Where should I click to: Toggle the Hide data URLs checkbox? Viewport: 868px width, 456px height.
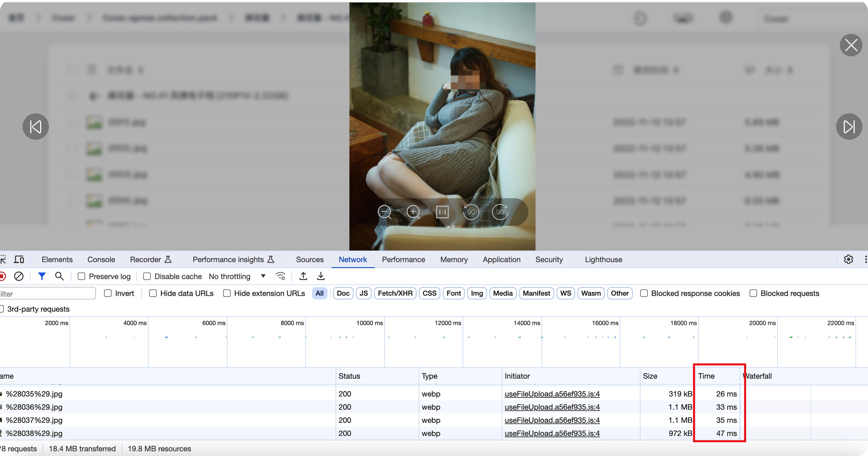coord(153,293)
